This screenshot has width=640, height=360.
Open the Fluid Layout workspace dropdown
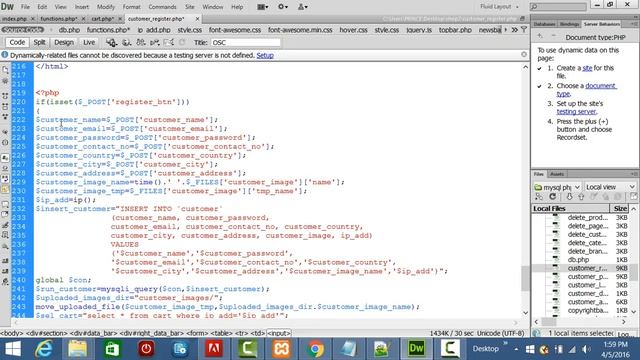(499, 7)
